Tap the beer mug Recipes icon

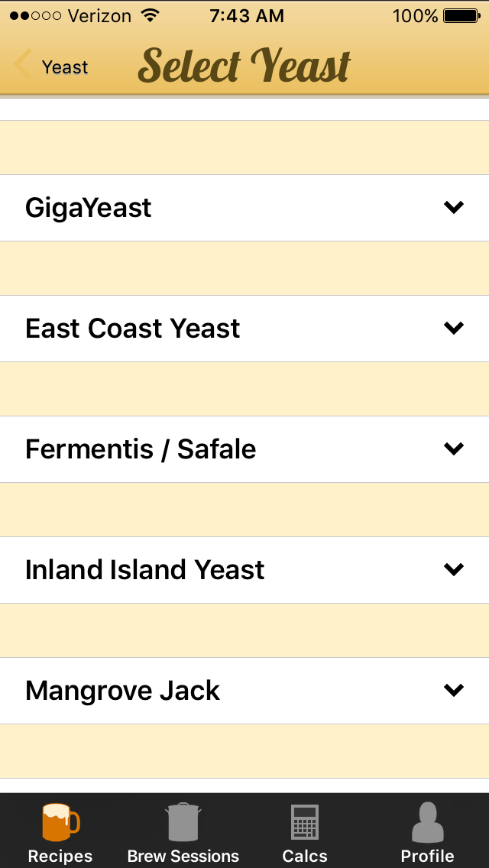click(60, 823)
